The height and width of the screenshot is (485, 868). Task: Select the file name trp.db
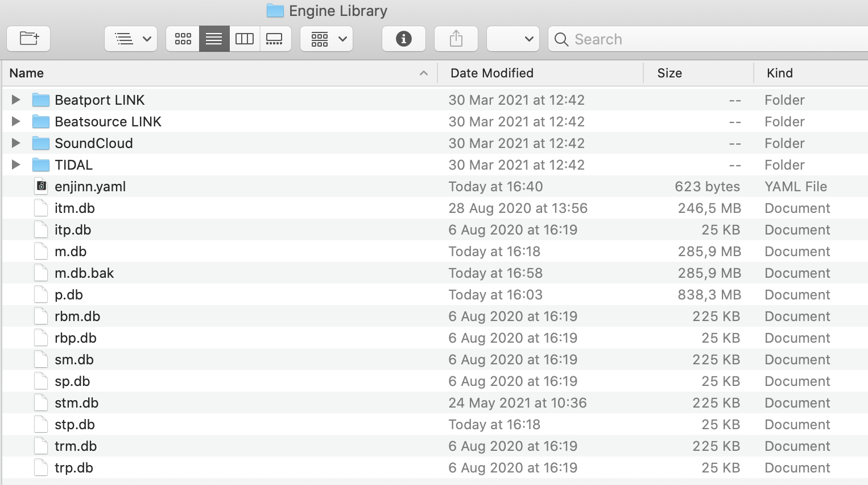tap(74, 468)
